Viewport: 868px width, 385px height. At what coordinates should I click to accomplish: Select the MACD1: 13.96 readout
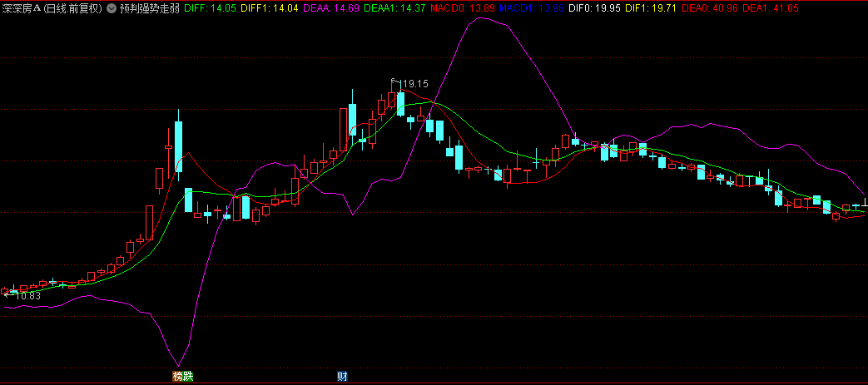pyautogui.click(x=532, y=9)
